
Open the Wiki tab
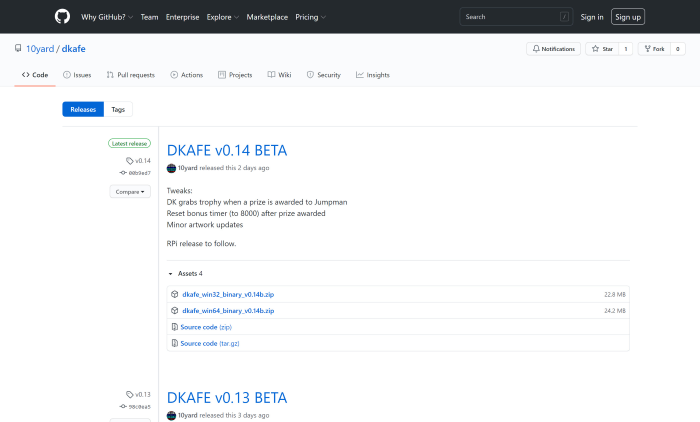tap(279, 75)
